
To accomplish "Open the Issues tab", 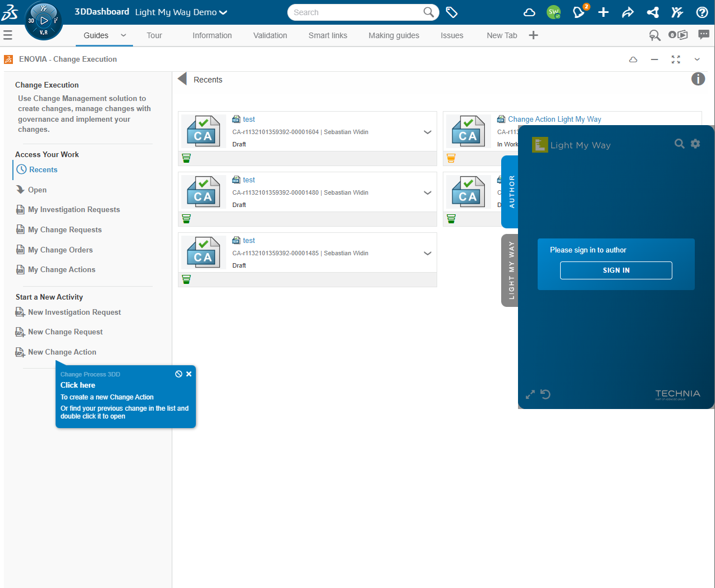I will (452, 35).
